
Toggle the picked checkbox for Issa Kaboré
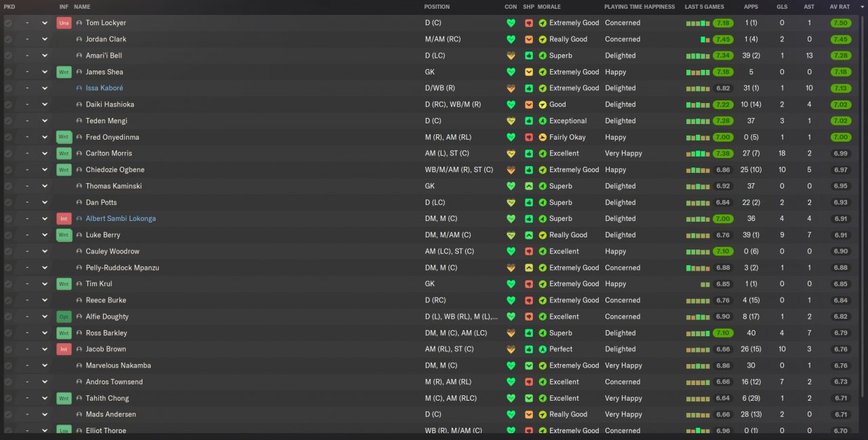pos(8,88)
